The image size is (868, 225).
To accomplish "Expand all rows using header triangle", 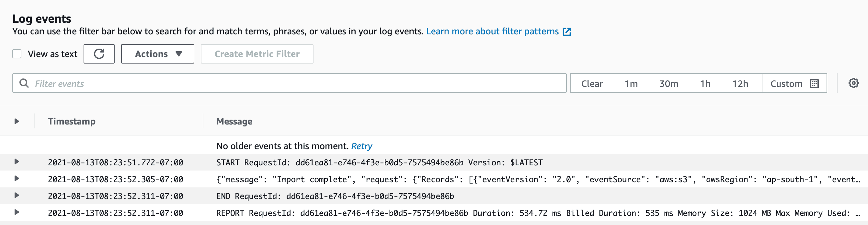I will [17, 121].
